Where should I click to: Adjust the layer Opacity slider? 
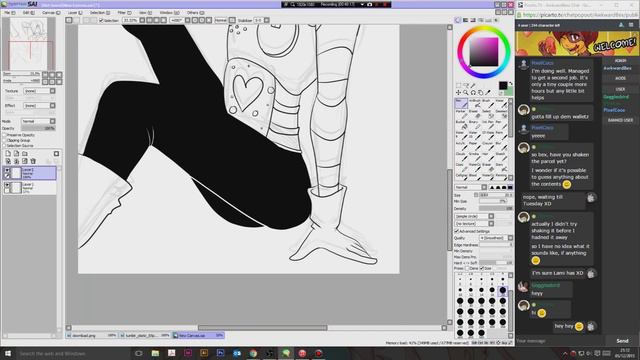38,128
